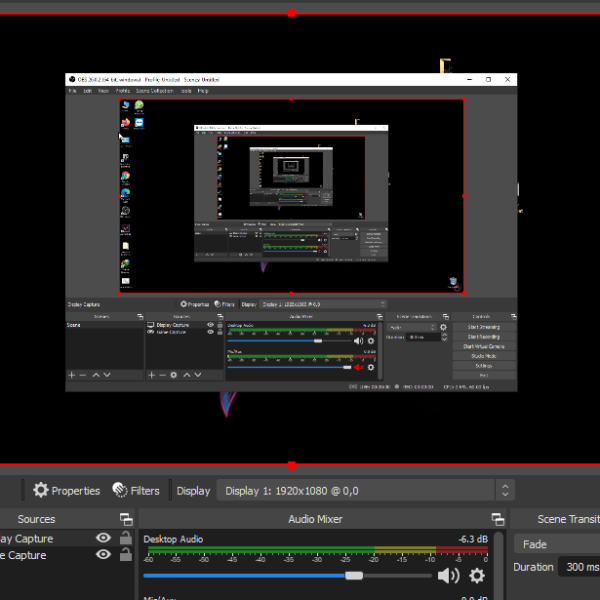Adjust the previewed Desktop Audio volume slider
Viewport: 600px width, 600px height.
[x=318, y=341]
